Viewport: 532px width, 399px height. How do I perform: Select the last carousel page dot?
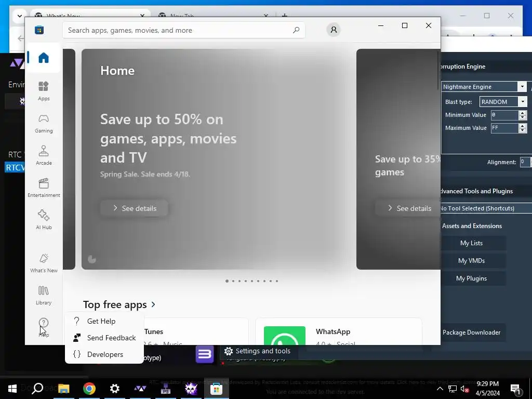pos(277,281)
